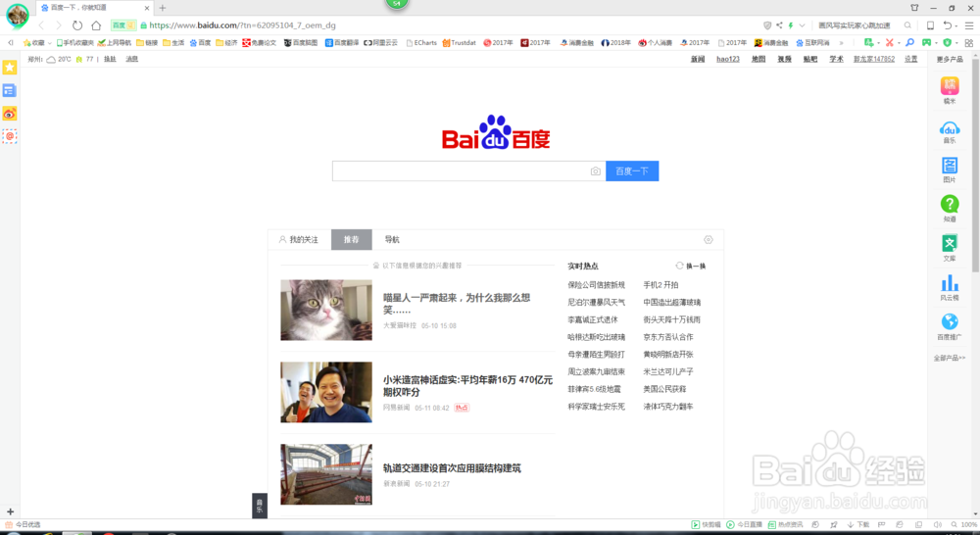Open browser main menu hamburger icon
This screenshot has height=535, width=980.
[969, 25]
